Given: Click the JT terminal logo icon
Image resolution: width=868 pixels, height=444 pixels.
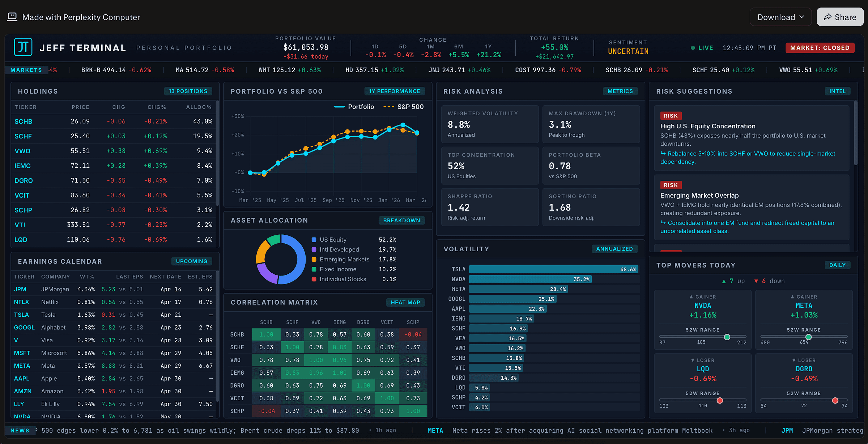Looking at the screenshot, I should tap(23, 47).
